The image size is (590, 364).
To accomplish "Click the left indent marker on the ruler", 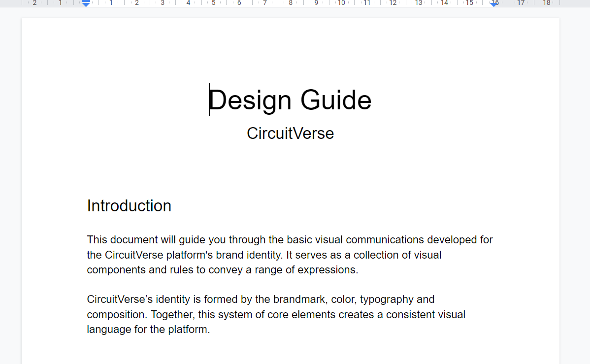I will click(86, 4).
